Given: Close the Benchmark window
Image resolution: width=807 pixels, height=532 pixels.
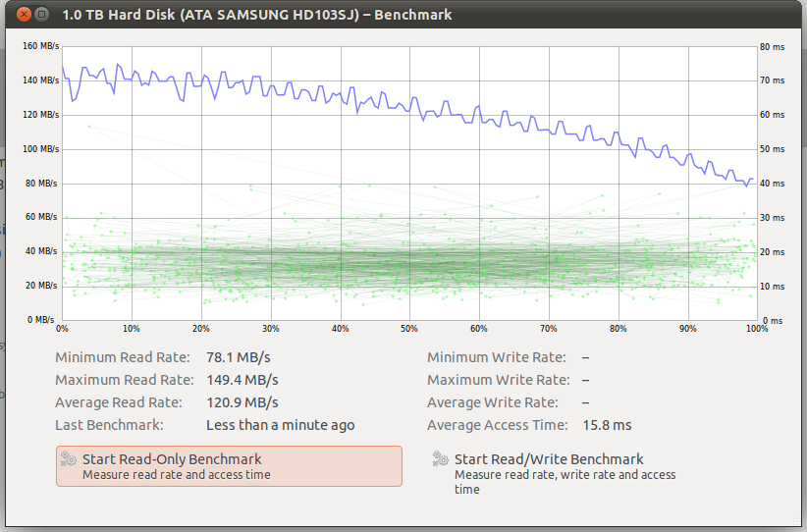Looking at the screenshot, I should click(x=24, y=15).
